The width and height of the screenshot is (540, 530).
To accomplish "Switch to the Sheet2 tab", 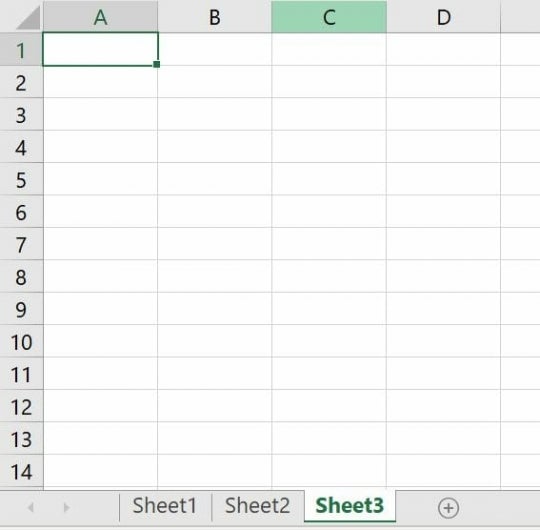I will pos(257,506).
